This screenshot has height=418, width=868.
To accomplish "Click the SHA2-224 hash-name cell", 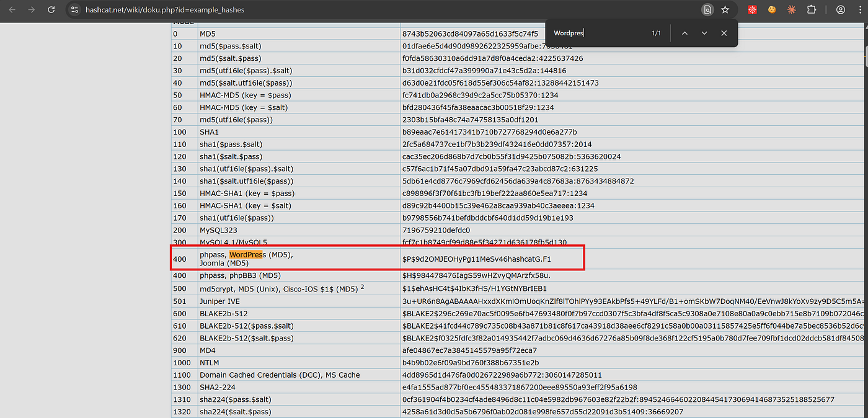I will pyautogui.click(x=299, y=387).
